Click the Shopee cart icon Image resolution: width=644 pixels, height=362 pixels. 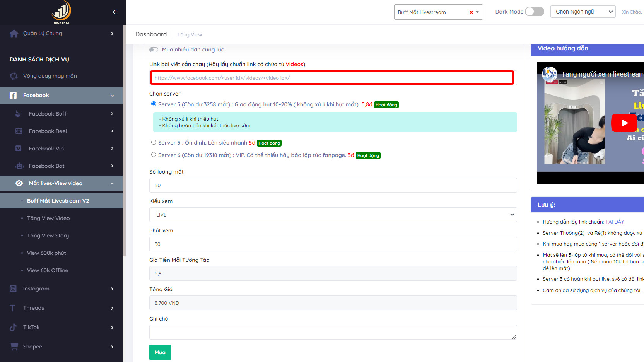pyautogui.click(x=14, y=347)
